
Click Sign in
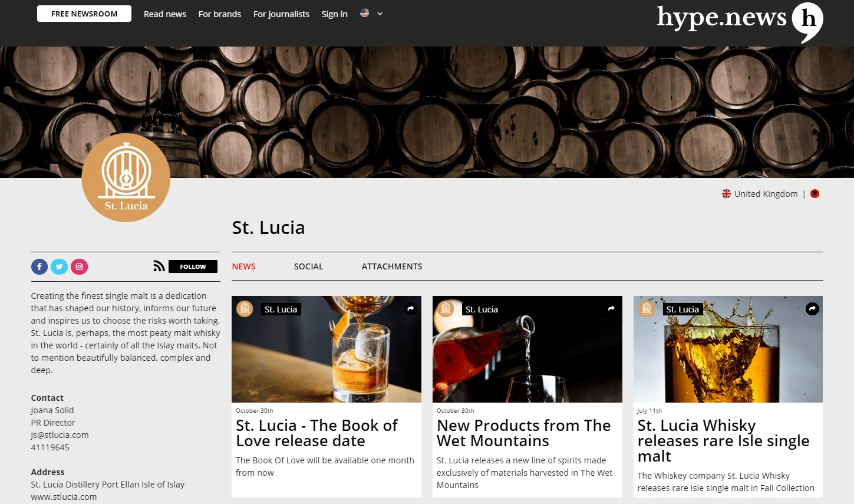[334, 14]
